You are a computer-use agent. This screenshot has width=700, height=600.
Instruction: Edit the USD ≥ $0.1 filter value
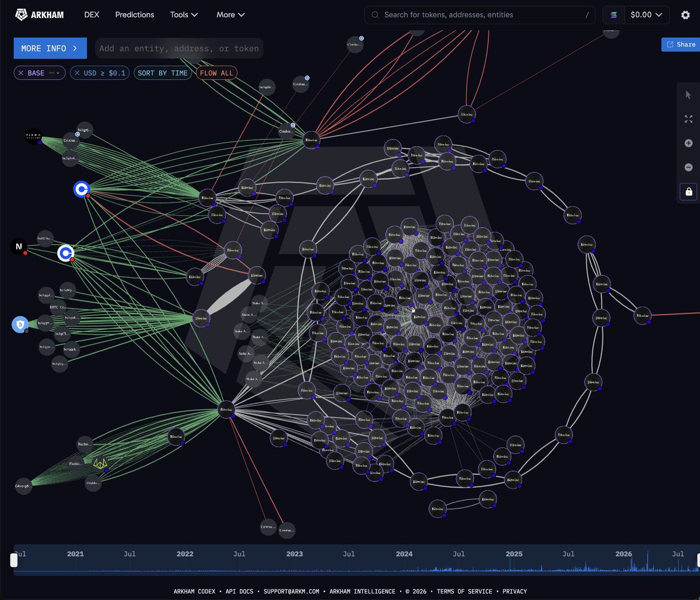click(x=105, y=73)
